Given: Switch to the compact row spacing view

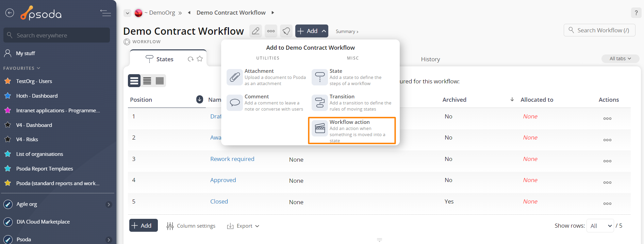Looking at the screenshot, I should coord(160,81).
